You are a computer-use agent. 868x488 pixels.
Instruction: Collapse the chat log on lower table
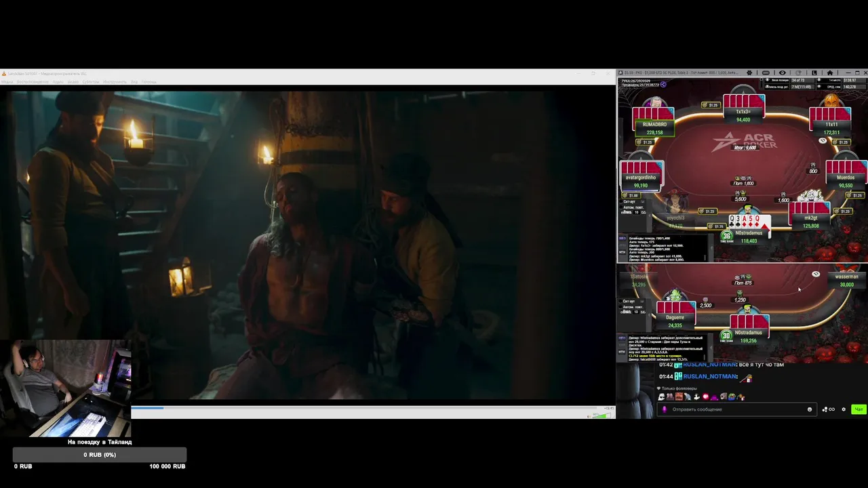click(x=711, y=348)
